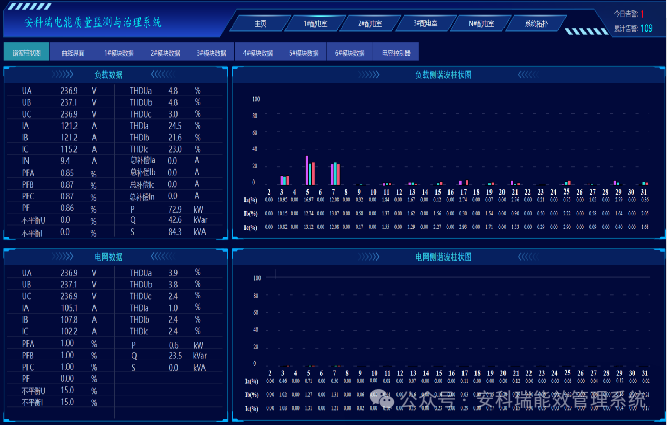Screen dimensions: 667x426
Task: Click the 累计告警 value 109
Action: click(646, 29)
